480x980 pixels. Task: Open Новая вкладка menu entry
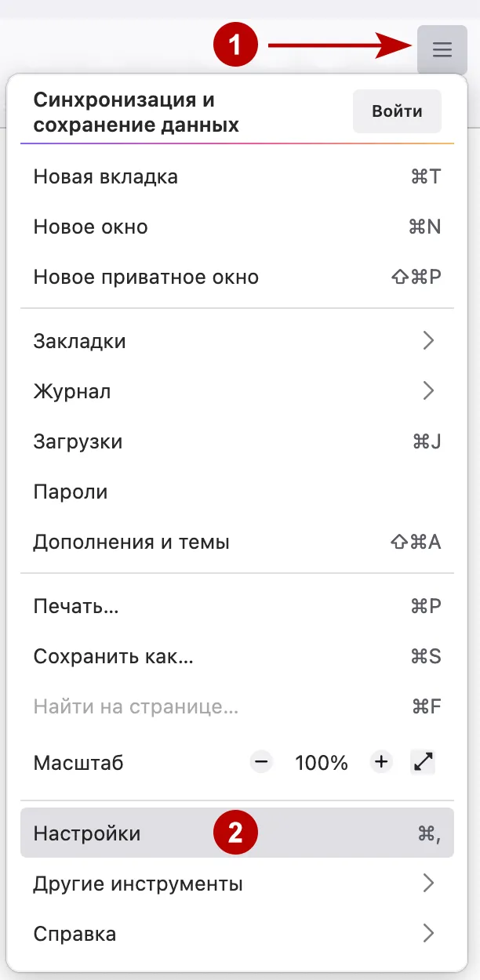(105, 176)
